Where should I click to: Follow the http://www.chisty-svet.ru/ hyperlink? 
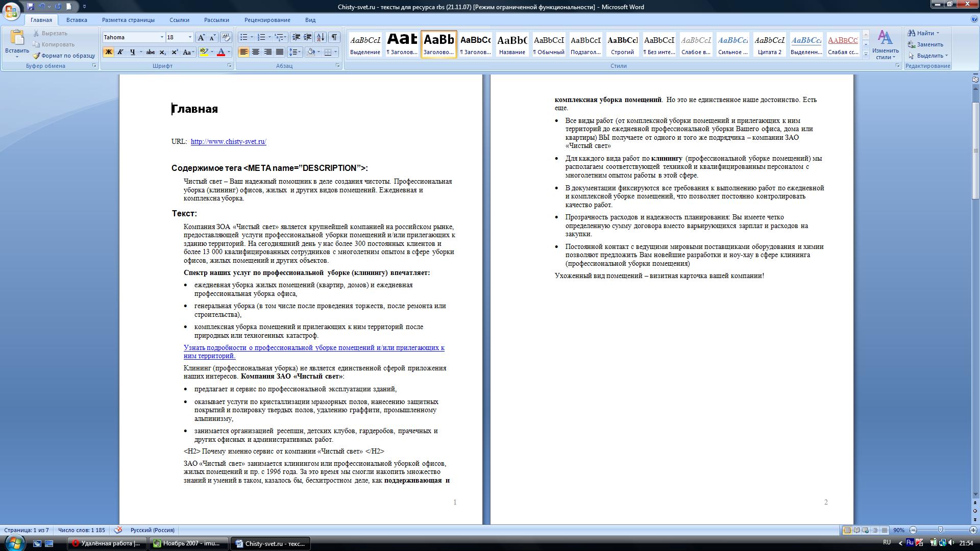(228, 142)
